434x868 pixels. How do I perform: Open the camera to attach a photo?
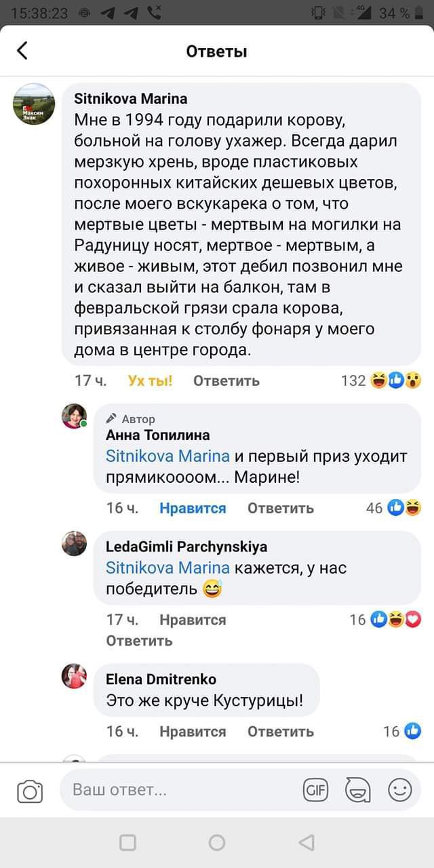pyautogui.click(x=30, y=791)
